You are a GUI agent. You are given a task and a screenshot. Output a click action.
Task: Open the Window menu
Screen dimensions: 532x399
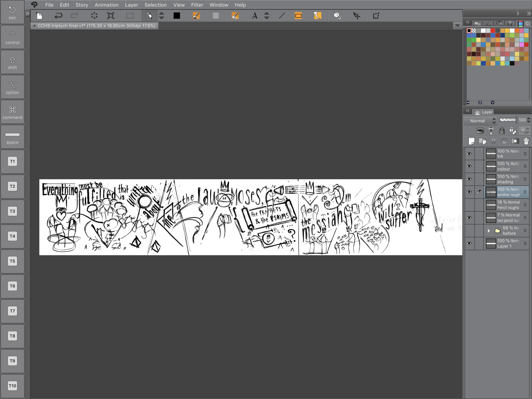point(219,5)
